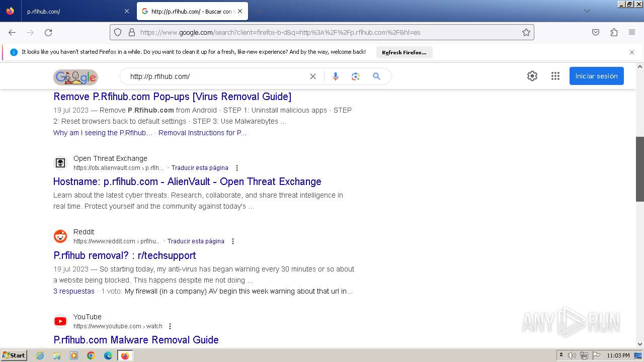Open options for the Open Threat Exchange result

pyautogui.click(x=237, y=168)
